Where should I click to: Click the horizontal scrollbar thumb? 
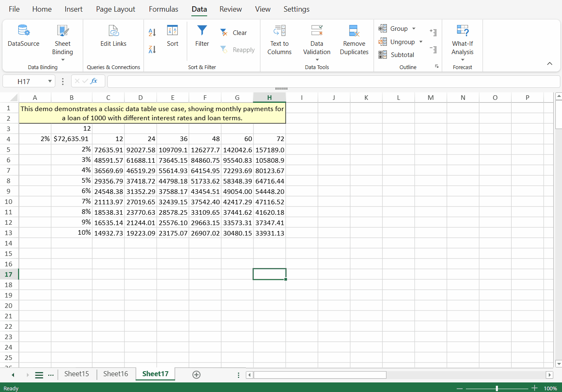pyautogui.click(x=320, y=375)
